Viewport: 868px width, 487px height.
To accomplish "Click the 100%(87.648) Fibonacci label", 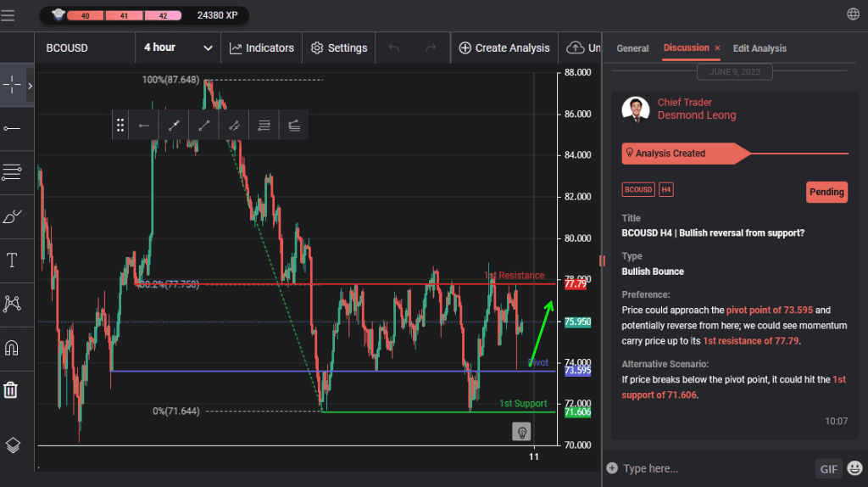I will click(x=170, y=80).
